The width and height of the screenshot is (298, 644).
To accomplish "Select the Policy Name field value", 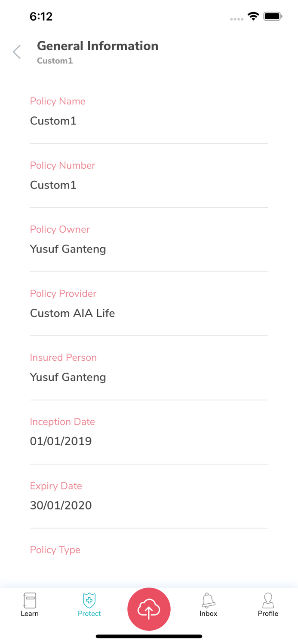I will pyautogui.click(x=53, y=121).
